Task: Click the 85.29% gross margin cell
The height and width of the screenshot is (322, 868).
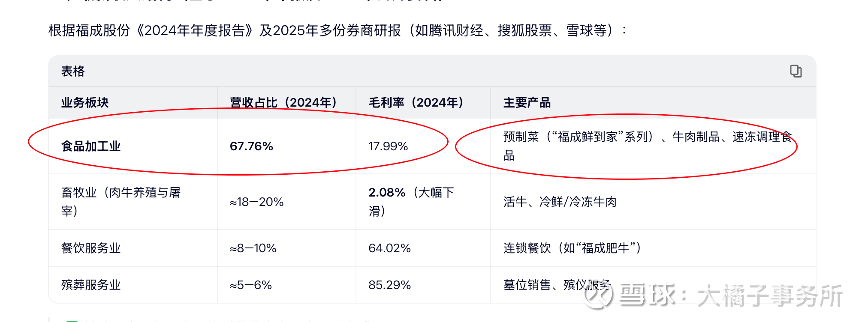Action: pyautogui.click(x=389, y=285)
